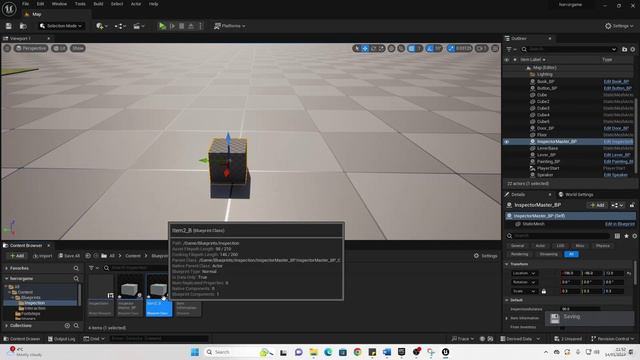Image resolution: width=640 pixels, height=360 pixels.
Task: Open the Platforms dropdown
Action: point(229,26)
